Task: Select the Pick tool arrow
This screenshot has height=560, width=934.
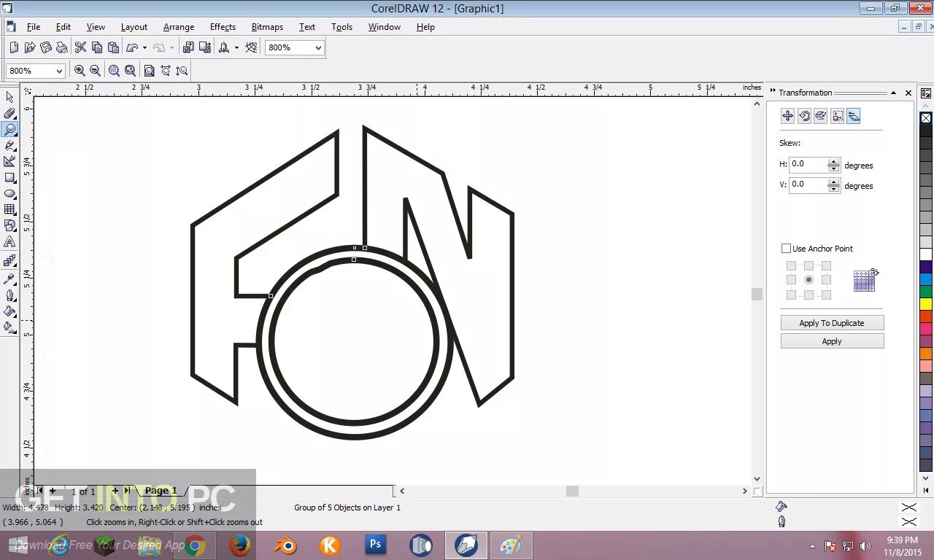Action: [9, 97]
